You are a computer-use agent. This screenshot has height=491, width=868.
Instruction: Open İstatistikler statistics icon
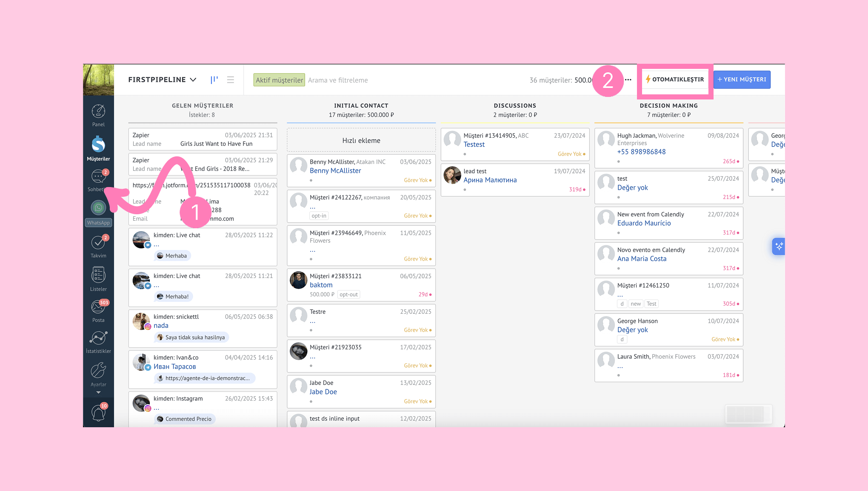click(x=98, y=338)
